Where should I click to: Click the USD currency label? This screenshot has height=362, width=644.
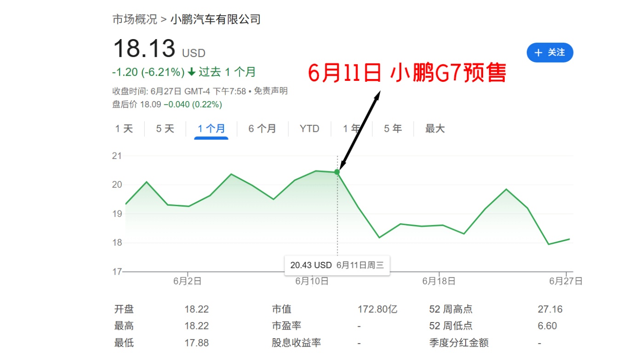pyautogui.click(x=194, y=53)
